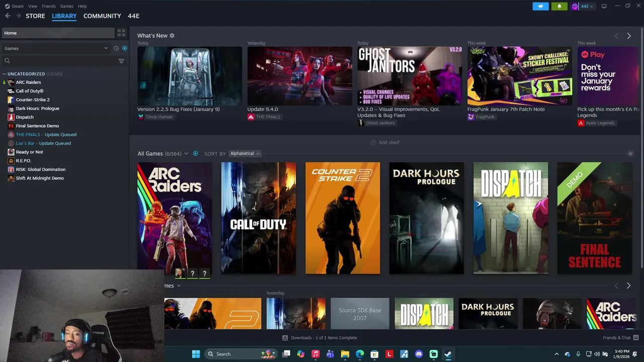The image size is (644, 362).
Task: Open advanced filters icon in library search
Action: tap(121, 61)
